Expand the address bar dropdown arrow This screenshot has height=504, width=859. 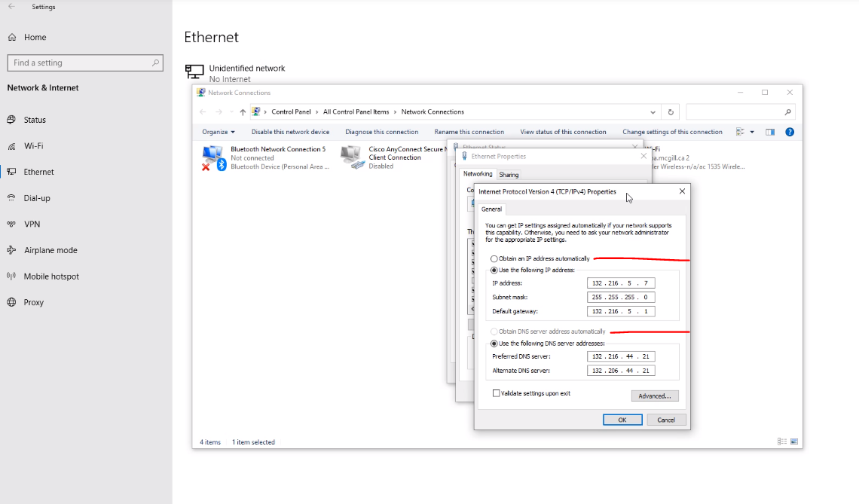[x=653, y=111]
